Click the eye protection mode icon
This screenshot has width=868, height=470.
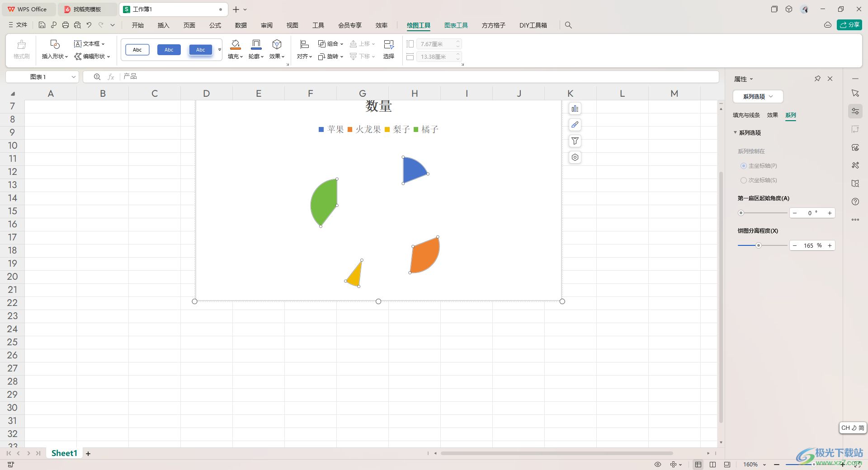click(x=658, y=465)
